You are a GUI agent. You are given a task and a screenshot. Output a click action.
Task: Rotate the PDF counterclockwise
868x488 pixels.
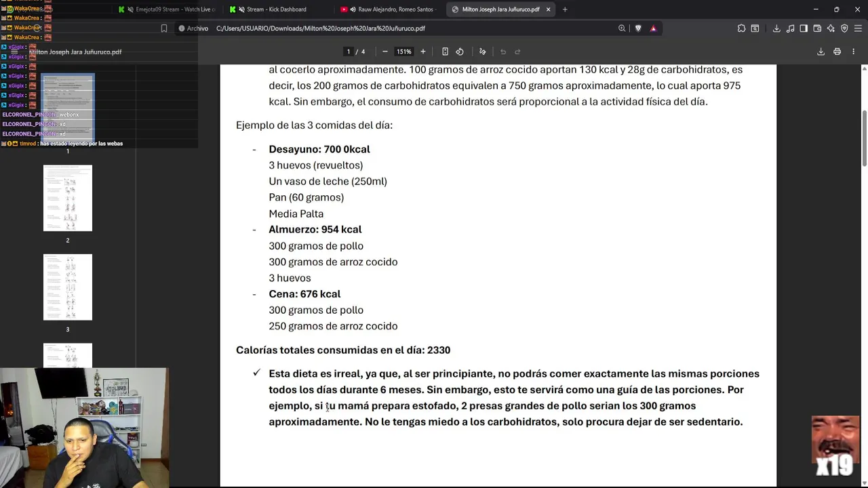pyautogui.click(x=460, y=52)
